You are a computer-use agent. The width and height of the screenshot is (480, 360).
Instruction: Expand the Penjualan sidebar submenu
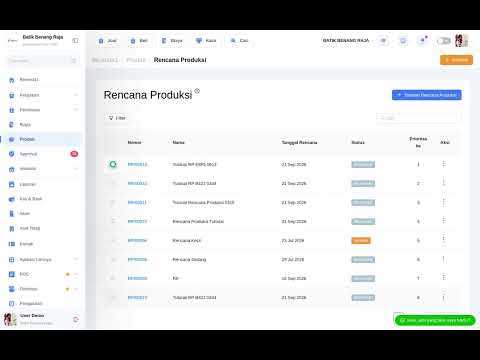(76, 95)
